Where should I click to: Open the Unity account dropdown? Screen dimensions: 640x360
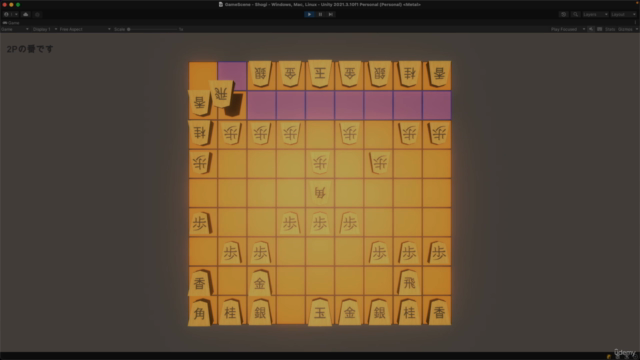tap(11, 14)
